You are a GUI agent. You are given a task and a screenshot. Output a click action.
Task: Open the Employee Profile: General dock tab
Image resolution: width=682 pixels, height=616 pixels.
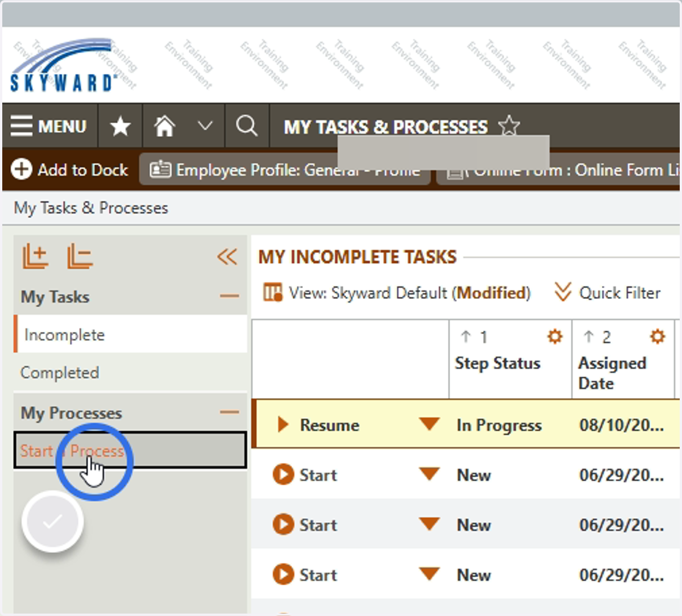click(285, 170)
